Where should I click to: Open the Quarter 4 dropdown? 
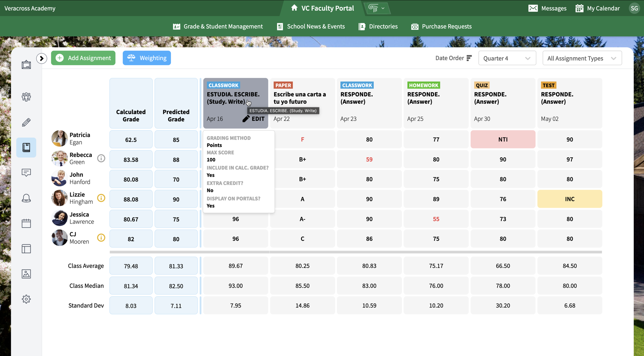point(507,58)
